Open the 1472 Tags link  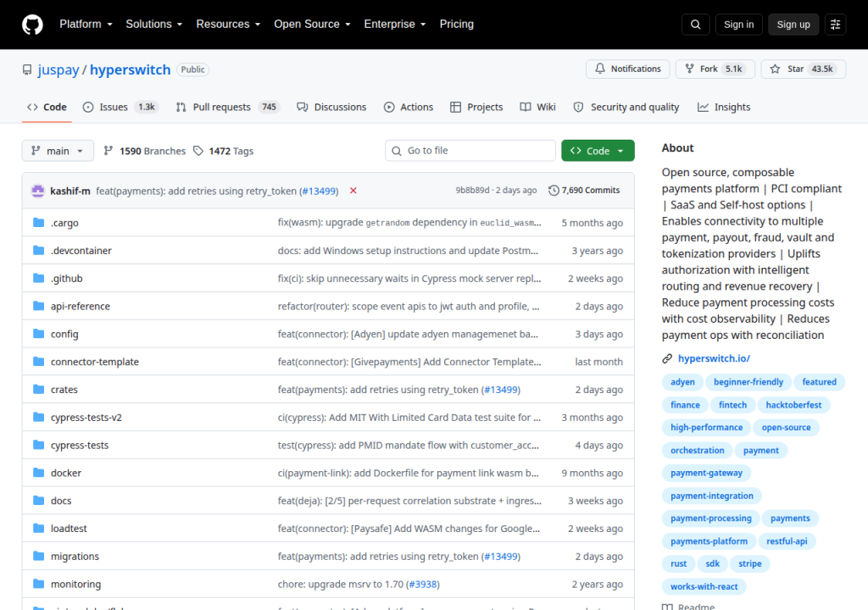(223, 151)
